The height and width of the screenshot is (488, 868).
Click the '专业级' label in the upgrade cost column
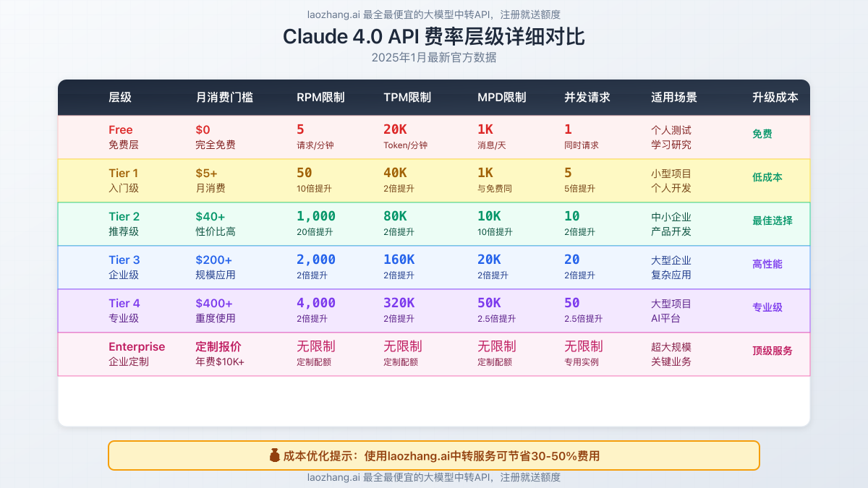pos(767,307)
